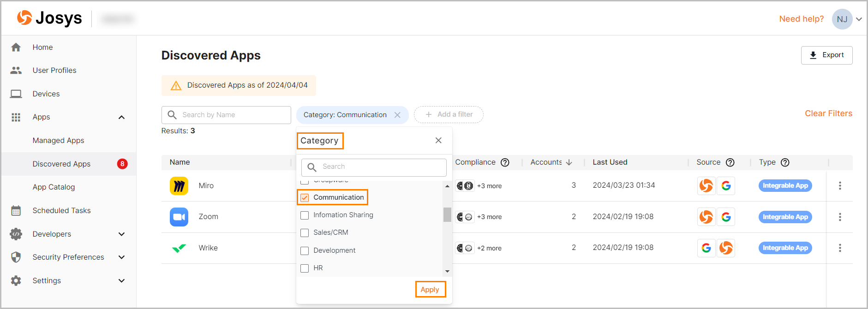
Task: Click the User Profiles people icon
Action: 16,70
